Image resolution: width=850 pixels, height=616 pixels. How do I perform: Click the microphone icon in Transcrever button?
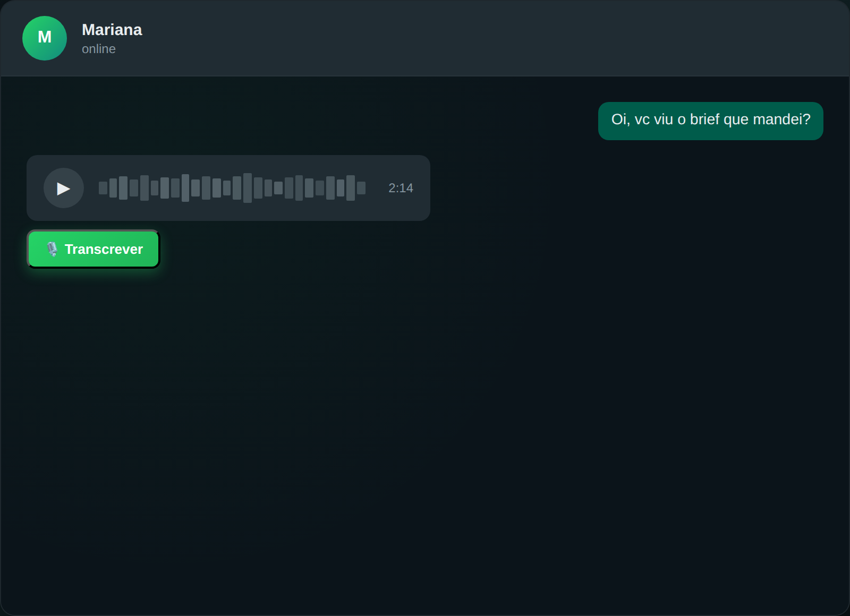(x=52, y=249)
